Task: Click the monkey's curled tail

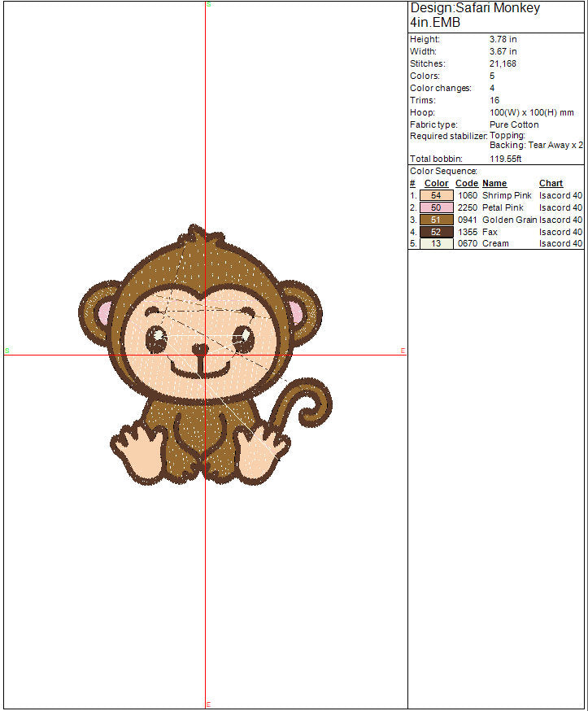Action: (313, 404)
